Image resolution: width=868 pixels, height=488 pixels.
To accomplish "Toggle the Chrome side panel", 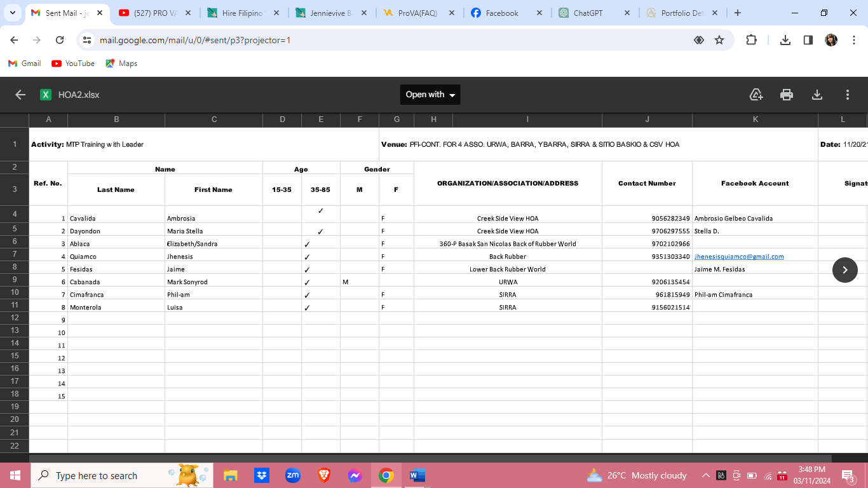I will 808,40.
